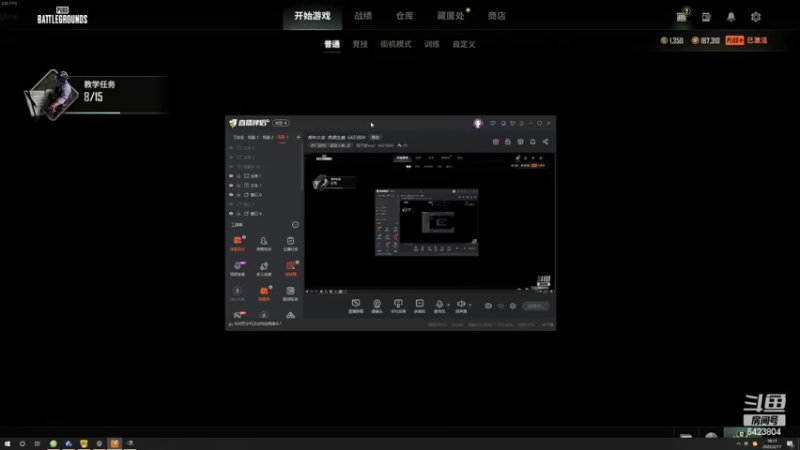Toggle lock on layer 窗口 6

coord(238,195)
